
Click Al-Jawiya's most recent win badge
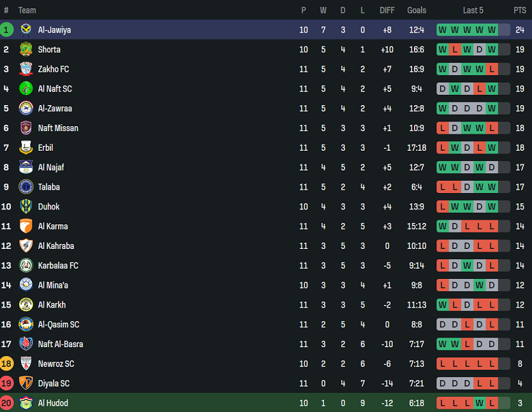(492, 30)
